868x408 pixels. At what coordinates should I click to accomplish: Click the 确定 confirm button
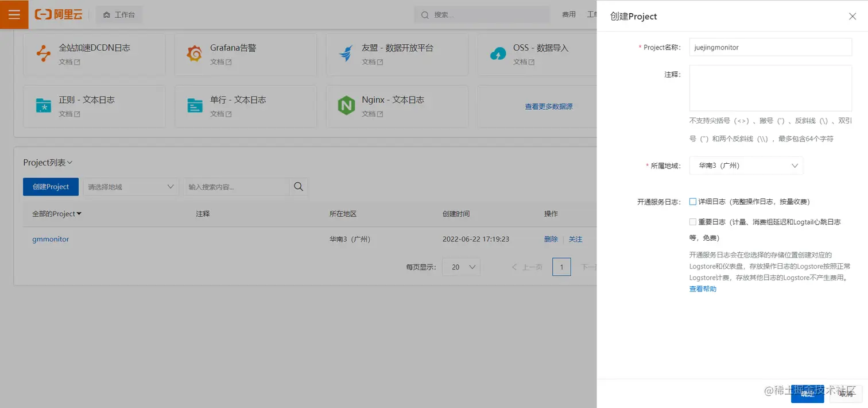pyautogui.click(x=807, y=394)
